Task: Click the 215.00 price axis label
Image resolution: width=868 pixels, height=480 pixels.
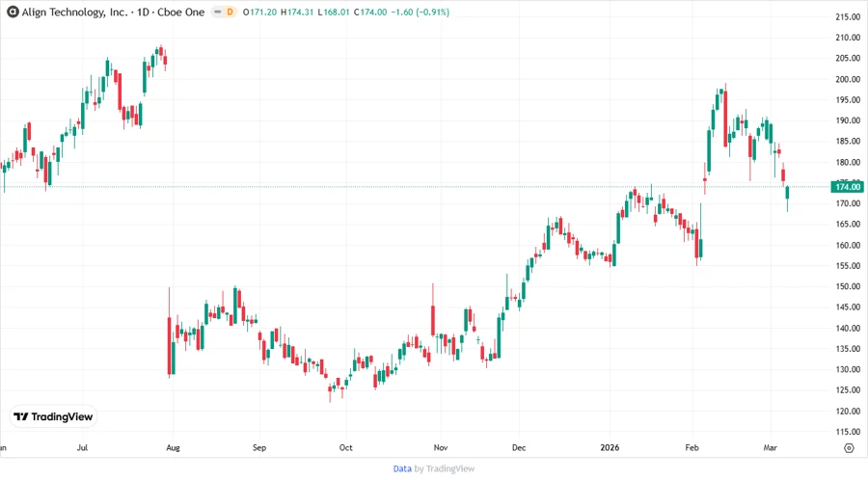Action: pyautogui.click(x=848, y=17)
